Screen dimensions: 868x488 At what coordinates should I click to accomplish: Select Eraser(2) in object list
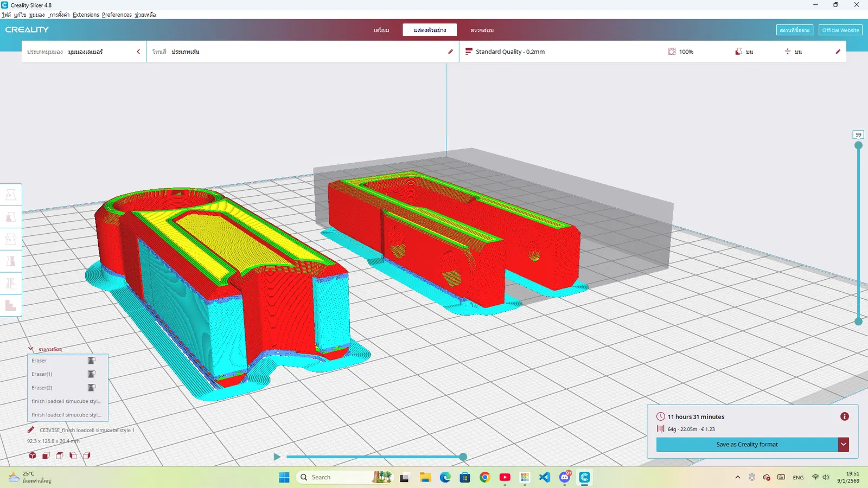68,388
